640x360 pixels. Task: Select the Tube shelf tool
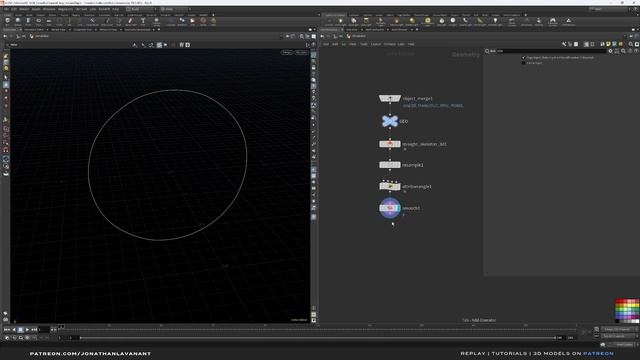28,21
